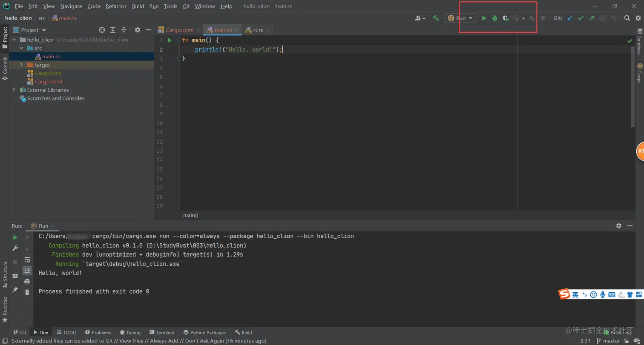Open Run panel settings gear

pos(619,226)
